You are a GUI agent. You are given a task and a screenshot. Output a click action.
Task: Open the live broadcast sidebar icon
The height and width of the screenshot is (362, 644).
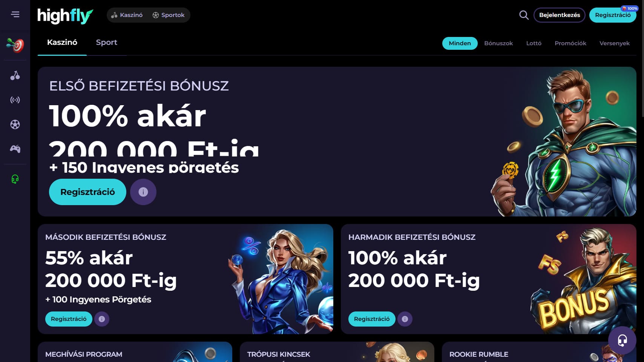point(15,100)
